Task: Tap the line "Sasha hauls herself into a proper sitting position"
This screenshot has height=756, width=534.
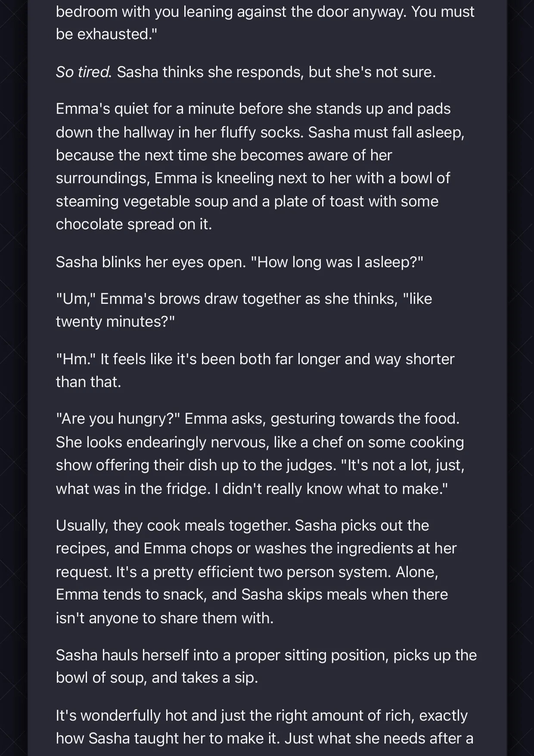Action: [x=266, y=655]
